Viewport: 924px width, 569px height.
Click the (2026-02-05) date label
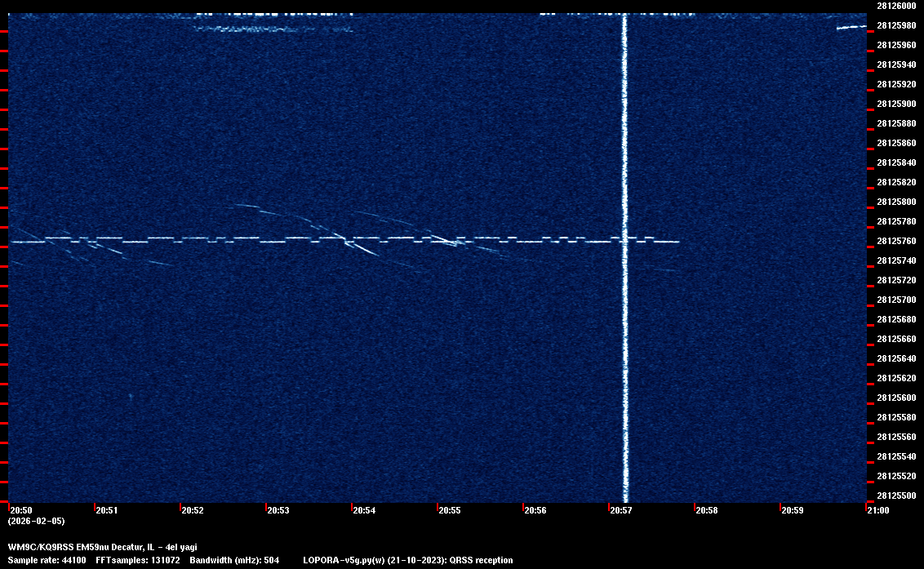pos(36,521)
